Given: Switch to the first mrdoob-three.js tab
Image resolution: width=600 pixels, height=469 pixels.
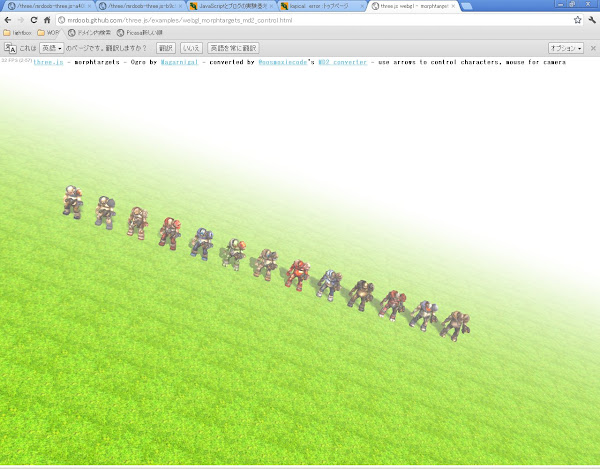Looking at the screenshot, I should click(x=48, y=6).
